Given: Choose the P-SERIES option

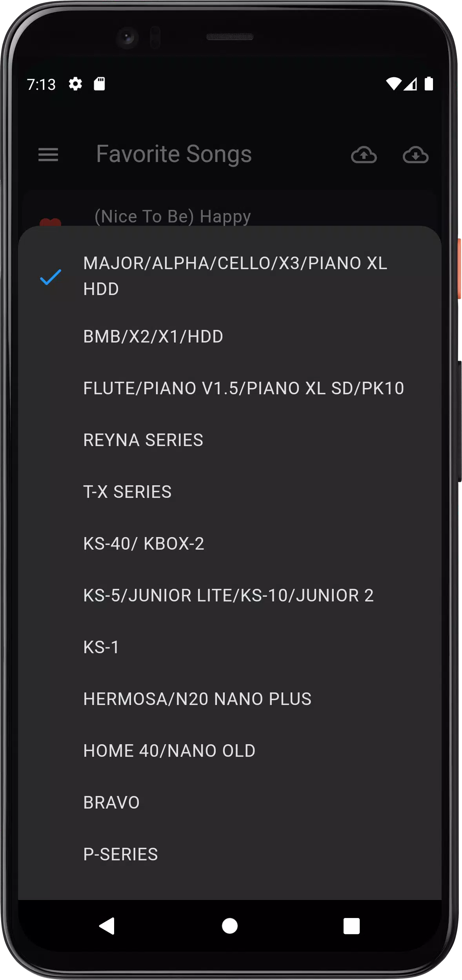Looking at the screenshot, I should 230,854.
